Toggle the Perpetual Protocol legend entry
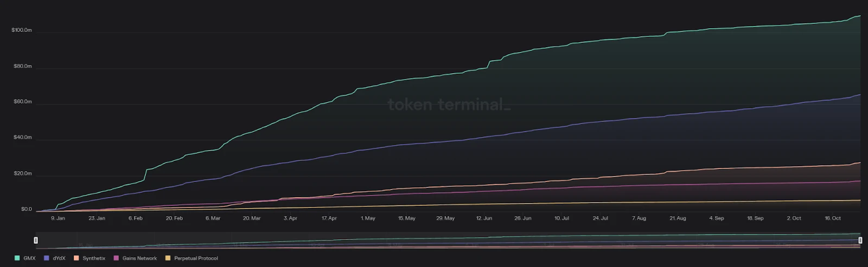 192,258
